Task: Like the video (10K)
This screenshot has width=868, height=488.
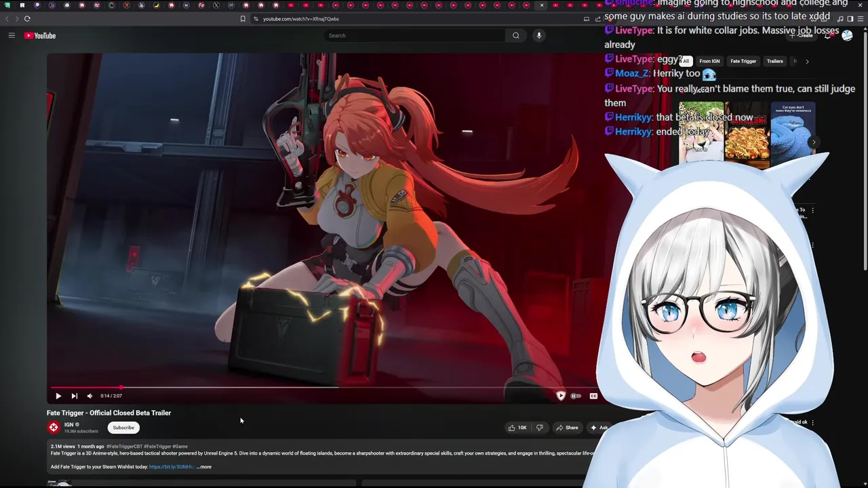Action: tap(517, 428)
